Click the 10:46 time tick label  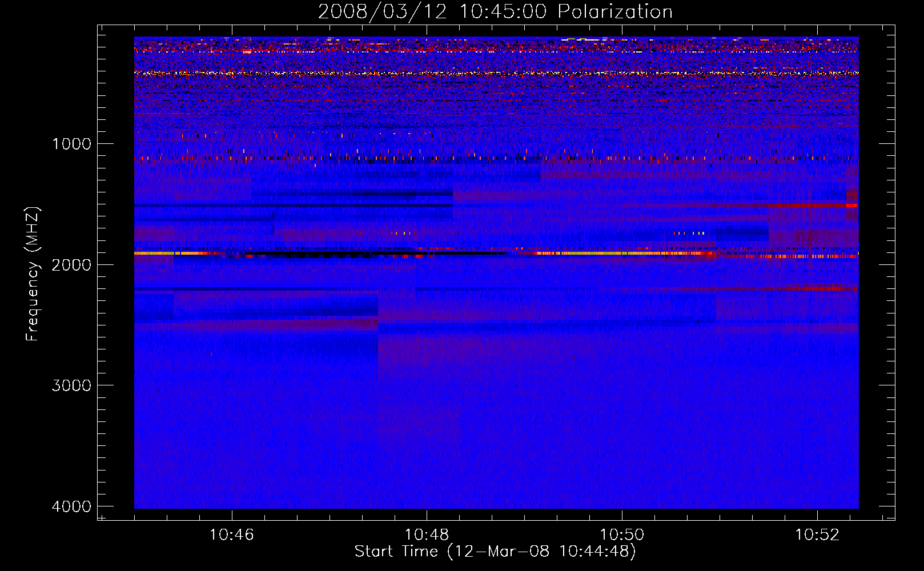coord(231,535)
